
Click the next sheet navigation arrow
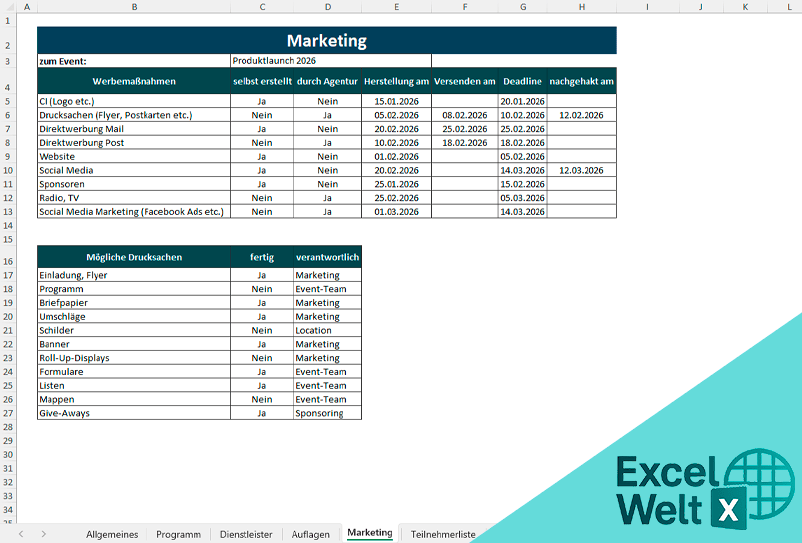tap(43, 534)
